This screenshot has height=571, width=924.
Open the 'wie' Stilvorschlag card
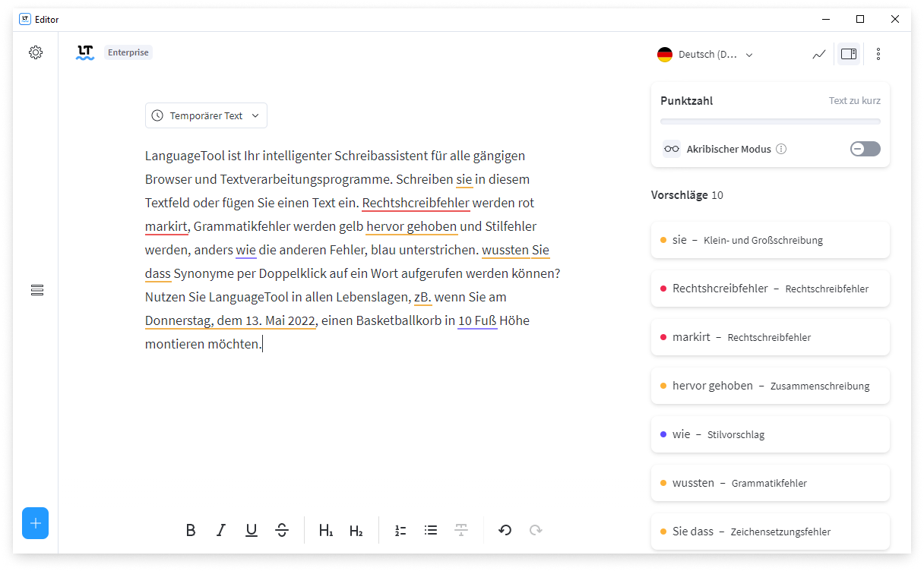(x=771, y=434)
